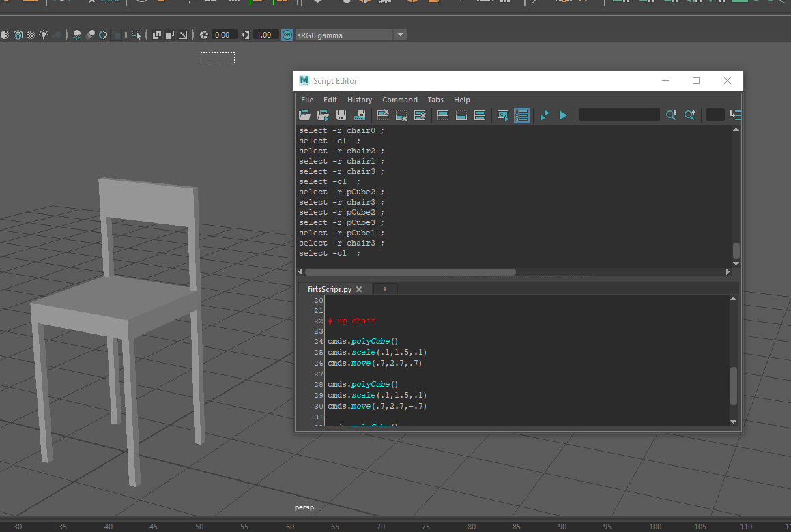The width and height of the screenshot is (791, 532).
Task: Toggle screen space ambient occlusion icon
Action: 77,35
